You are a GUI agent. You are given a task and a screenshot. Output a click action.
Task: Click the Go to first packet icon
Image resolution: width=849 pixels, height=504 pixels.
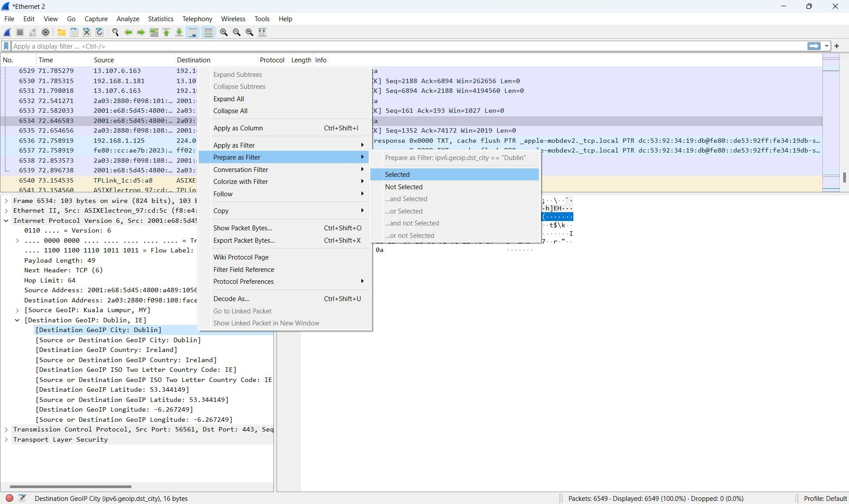pyautogui.click(x=166, y=32)
